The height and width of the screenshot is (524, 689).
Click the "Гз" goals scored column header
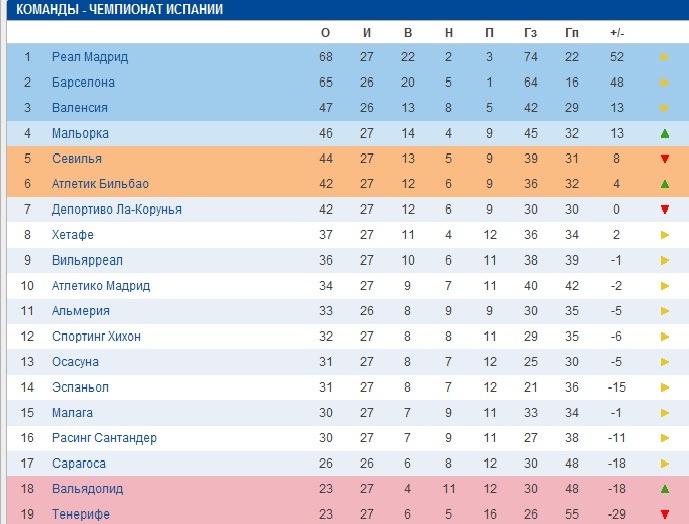530,33
